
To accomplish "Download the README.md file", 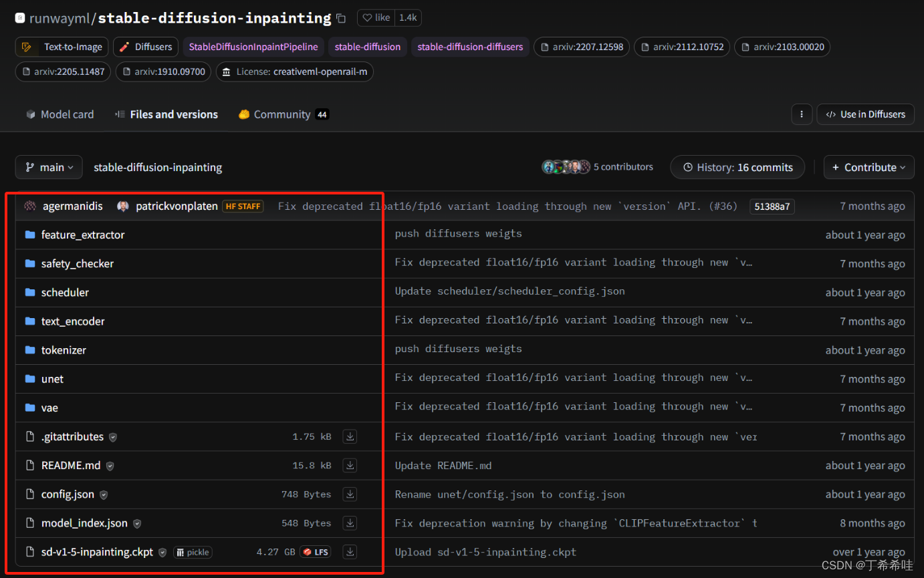I will tap(350, 465).
